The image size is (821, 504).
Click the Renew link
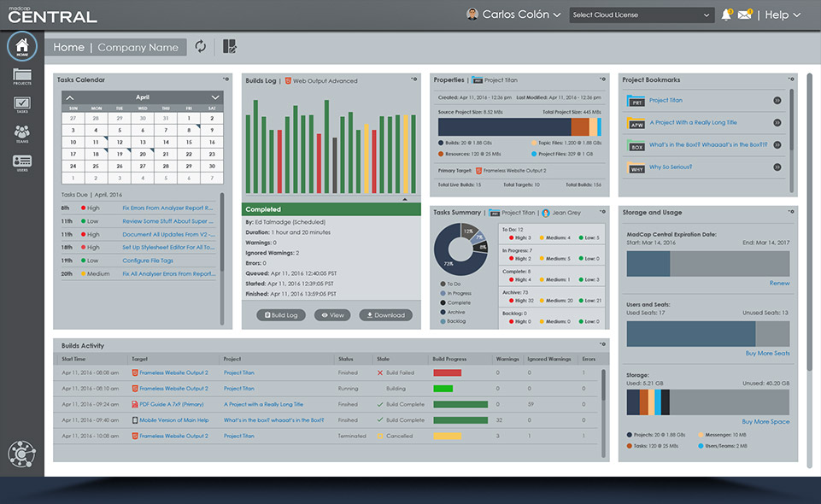pyautogui.click(x=780, y=283)
